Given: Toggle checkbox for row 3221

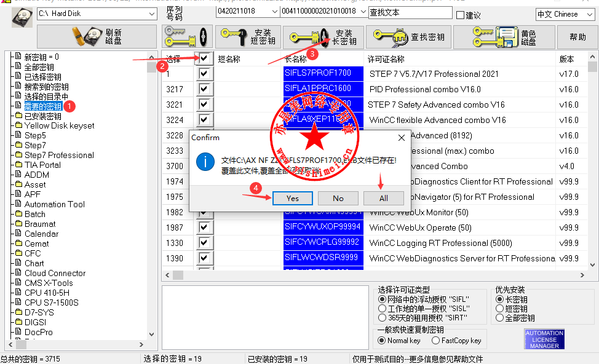Looking at the screenshot, I should (x=204, y=105).
